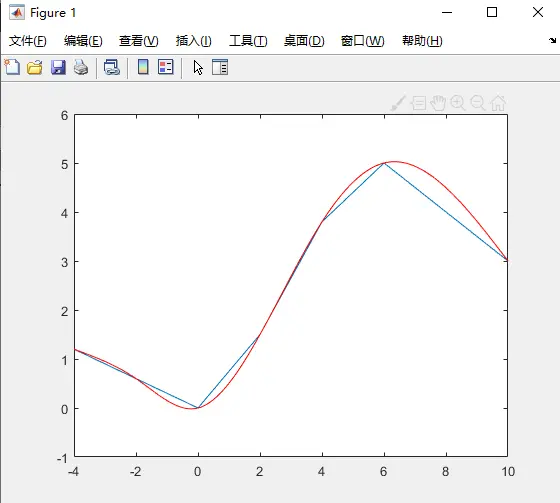560x503 pixels.
Task: Click the x-axis tick label 10
Action: [x=508, y=472]
